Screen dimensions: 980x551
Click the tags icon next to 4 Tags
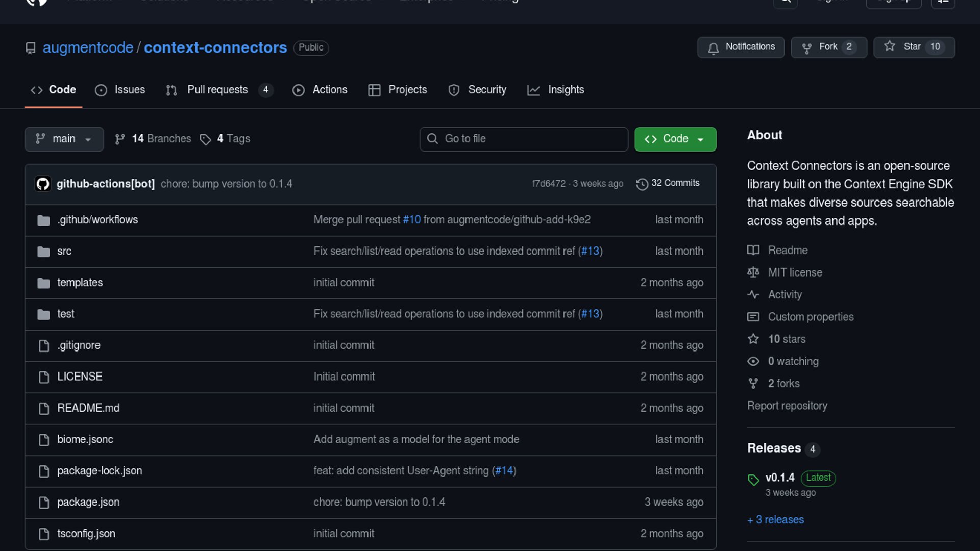click(x=205, y=139)
